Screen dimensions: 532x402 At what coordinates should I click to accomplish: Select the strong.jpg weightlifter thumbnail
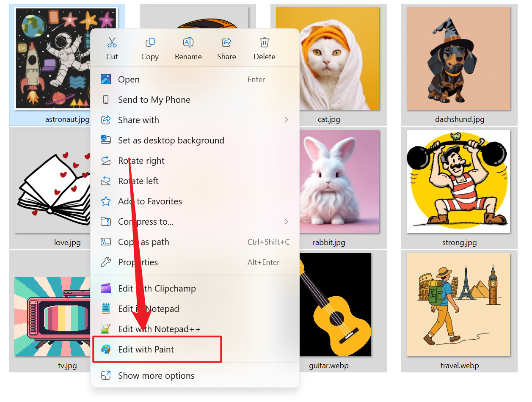[458, 182]
